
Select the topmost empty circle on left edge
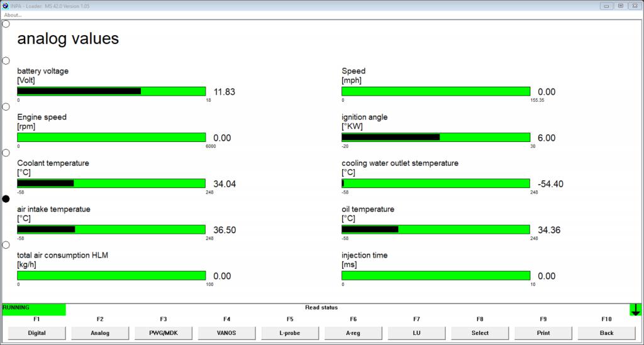(6, 24)
